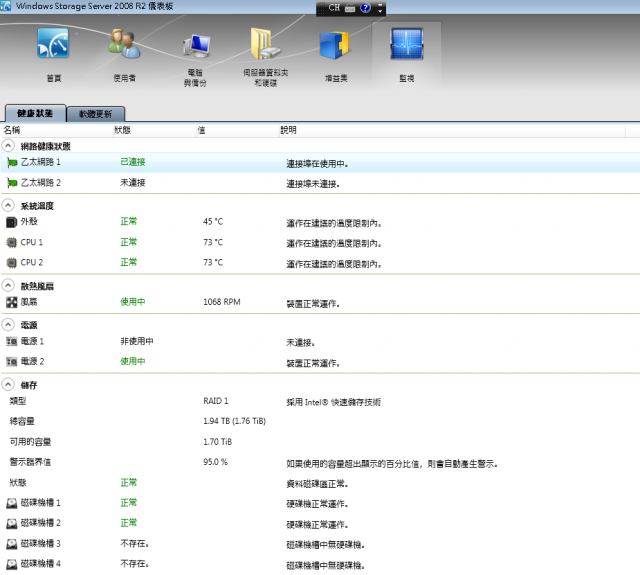640x575 pixels.
Task: Click the 不存在 status of 磁碟機槽 4
Action: pyautogui.click(x=135, y=564)
